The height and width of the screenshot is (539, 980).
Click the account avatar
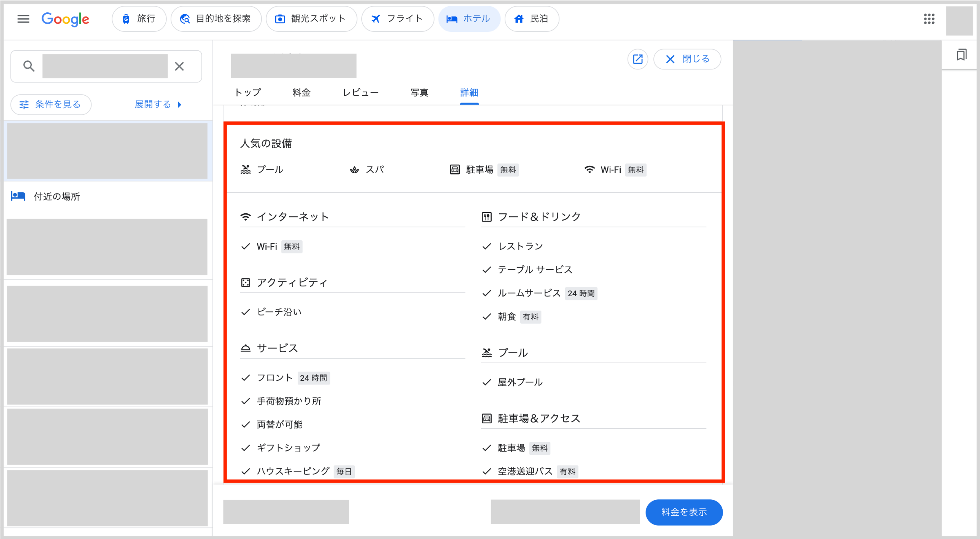tap(959, 21)
